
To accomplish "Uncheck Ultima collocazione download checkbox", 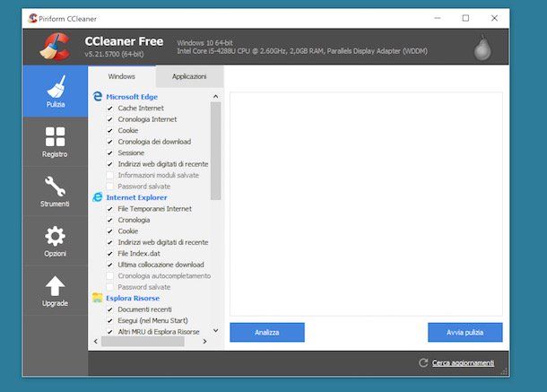I will (x=110, y=265).
